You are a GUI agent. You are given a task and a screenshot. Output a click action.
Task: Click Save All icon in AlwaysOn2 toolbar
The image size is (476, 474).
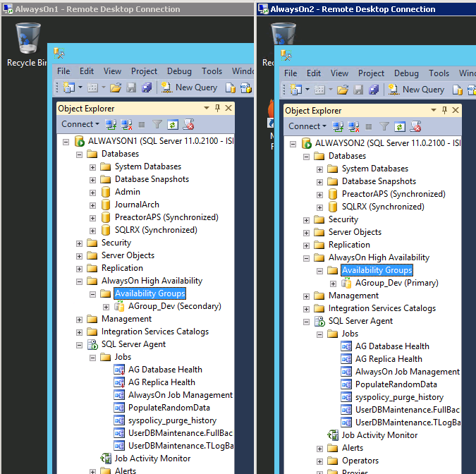click(374, 90)
